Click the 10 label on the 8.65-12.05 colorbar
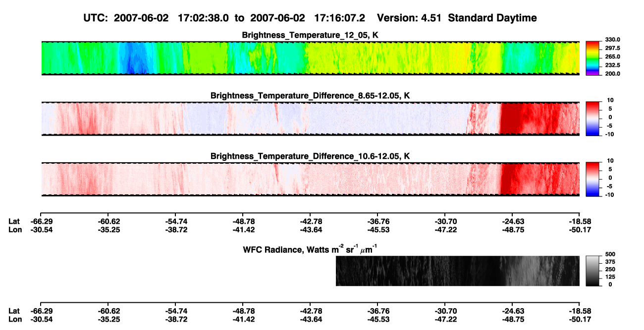 point(611,100)
